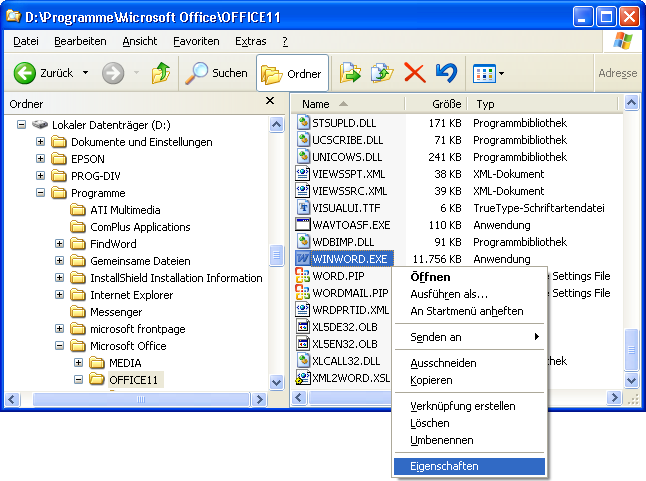Click folder tree horizontal scrollbar right arrow
646x481 pixels.
260,399
